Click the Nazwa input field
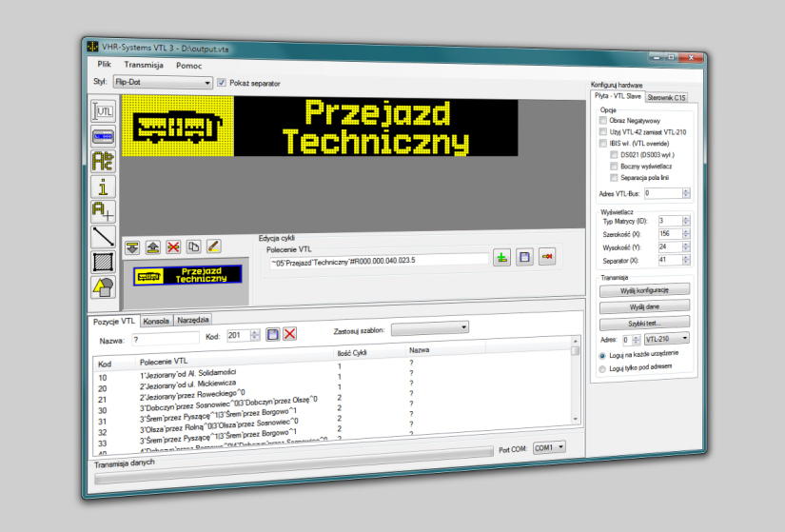The width and height of the screenshot is (785, 532). [166, 339]
